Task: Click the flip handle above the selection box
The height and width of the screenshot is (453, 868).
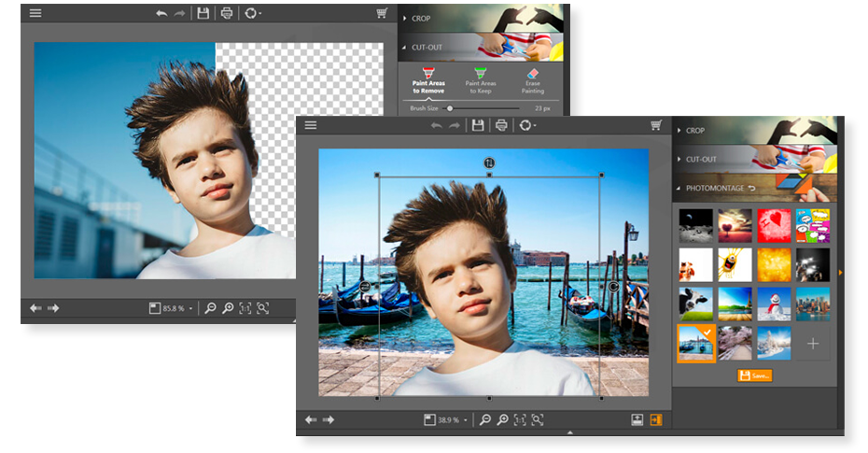Action: coord(489,163)
